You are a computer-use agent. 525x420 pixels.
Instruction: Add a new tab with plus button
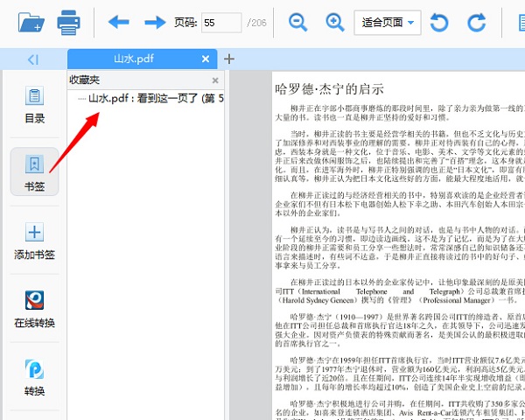click(229, 59)
